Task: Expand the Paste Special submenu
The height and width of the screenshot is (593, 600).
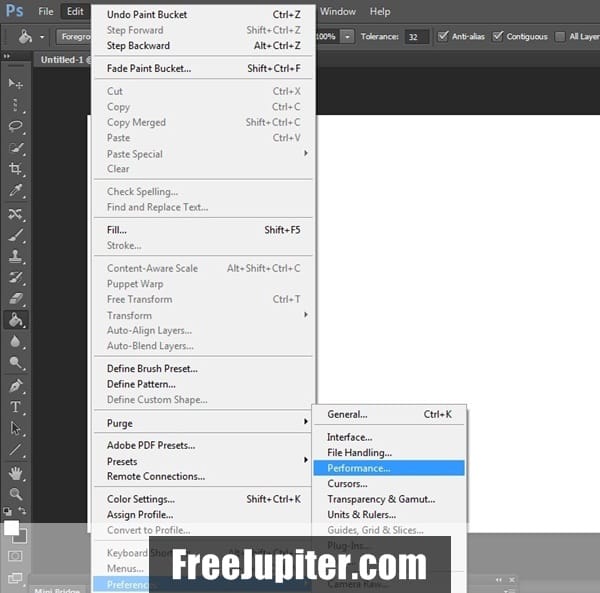Action: [x=306, y=153]
